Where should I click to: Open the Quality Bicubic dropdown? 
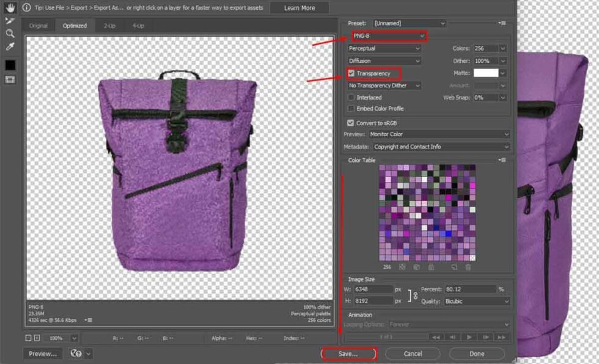[477, 302]
